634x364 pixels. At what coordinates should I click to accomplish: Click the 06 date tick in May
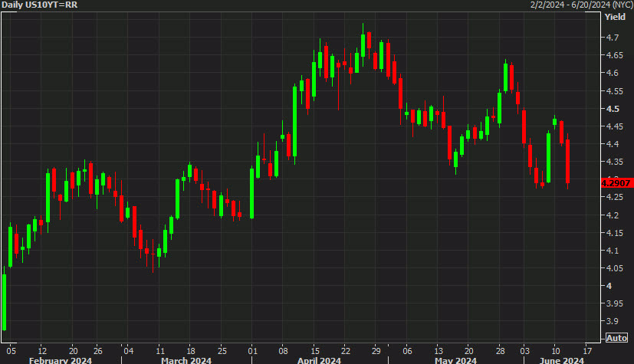click(407, 351)
